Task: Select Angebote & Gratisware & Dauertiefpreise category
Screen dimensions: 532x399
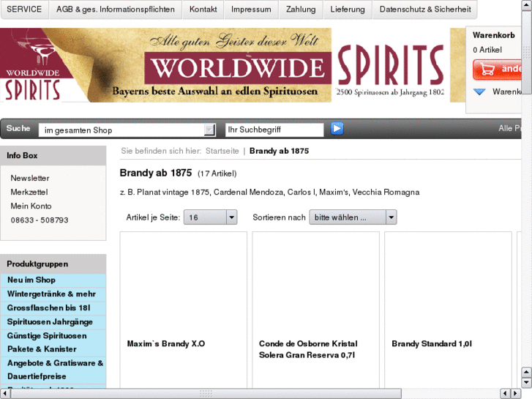Action: [x=53, y=370]
